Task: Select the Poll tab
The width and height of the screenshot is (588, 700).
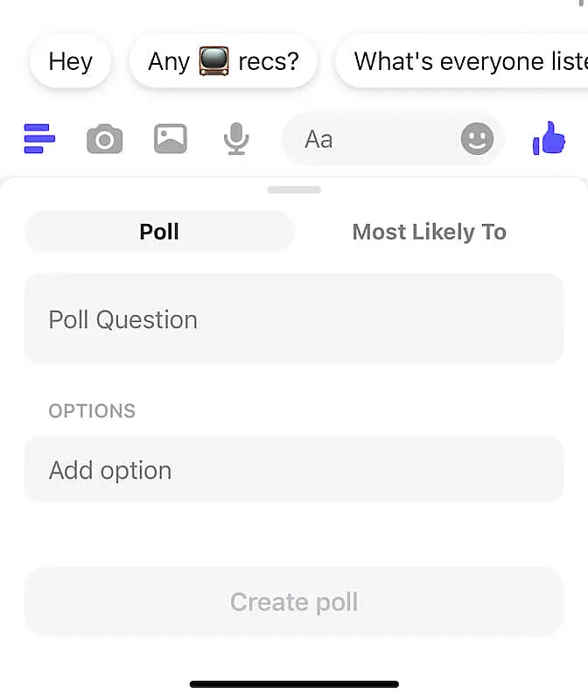Action: (158, 231)
